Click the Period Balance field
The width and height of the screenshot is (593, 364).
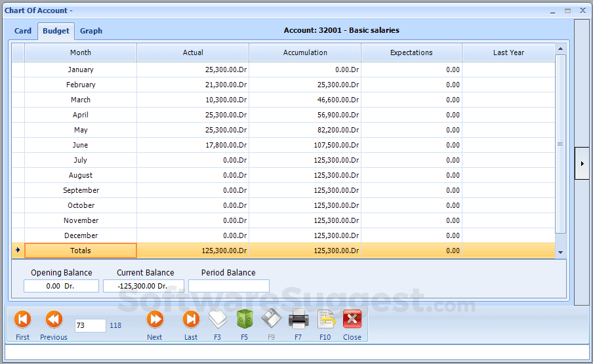[228, 286]
